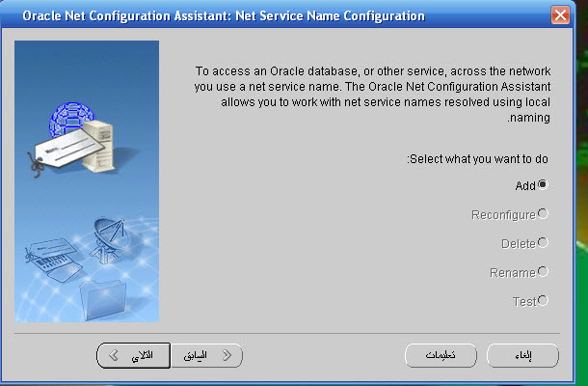Click the net service name description paragraph
Viewport: 588px width, 386px height.
[x=371, y=94]
